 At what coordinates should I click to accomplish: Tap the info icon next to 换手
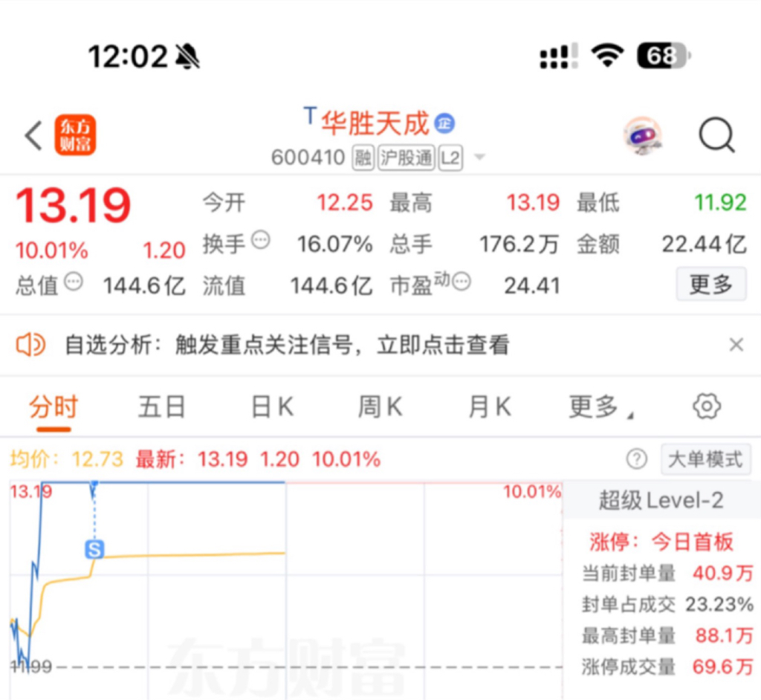261,240
